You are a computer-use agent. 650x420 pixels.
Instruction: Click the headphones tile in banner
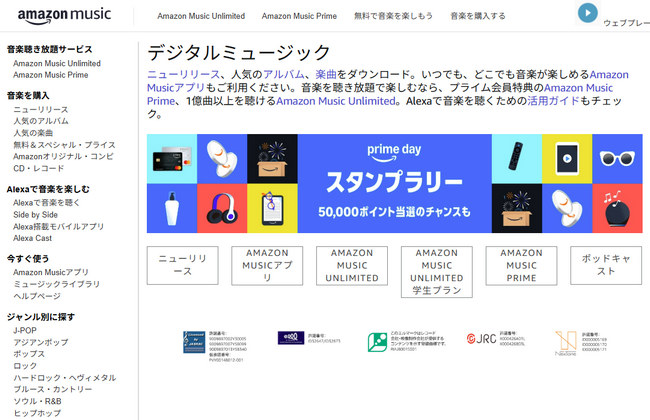pos(222,208)
